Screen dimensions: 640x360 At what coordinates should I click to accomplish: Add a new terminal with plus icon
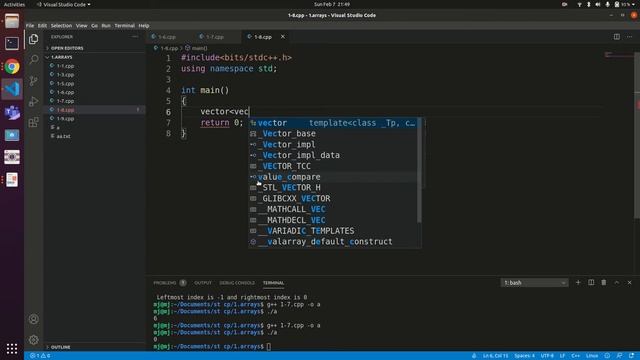578,282
